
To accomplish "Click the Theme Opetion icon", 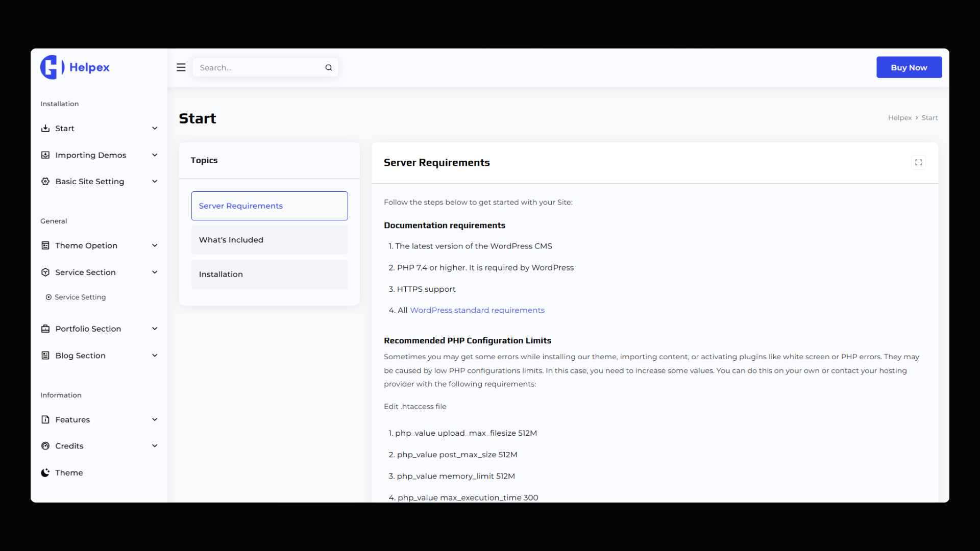I will (x=45, y=245).
